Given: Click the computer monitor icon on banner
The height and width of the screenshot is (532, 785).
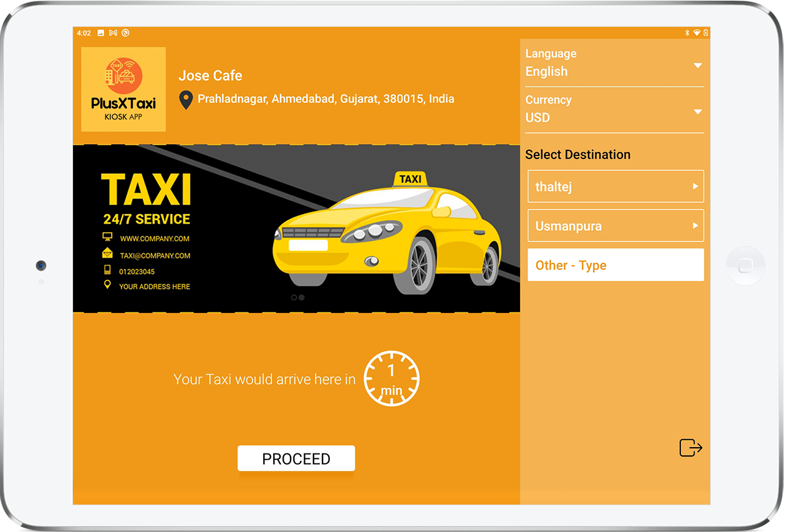Looking at the screenshot, I should 107,237.
